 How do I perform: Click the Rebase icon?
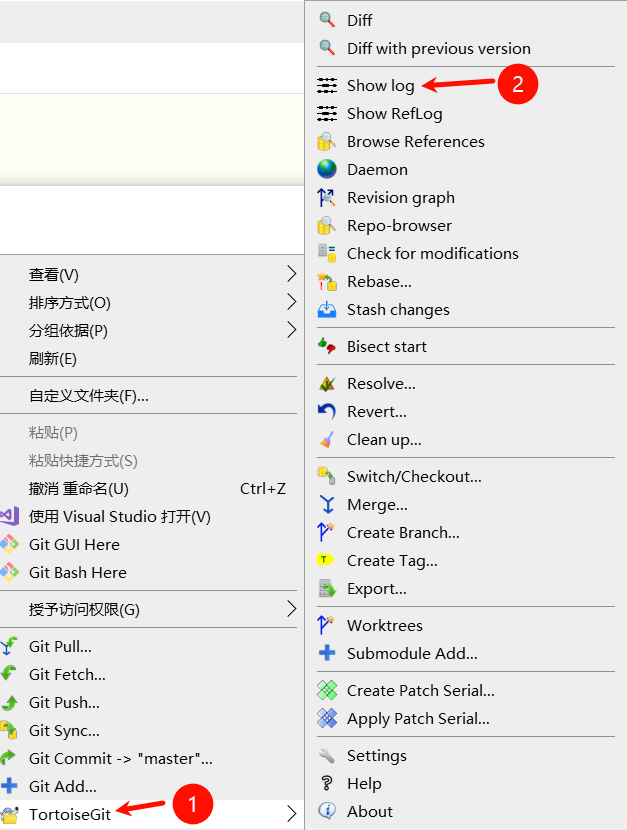(x=327, y=282)
